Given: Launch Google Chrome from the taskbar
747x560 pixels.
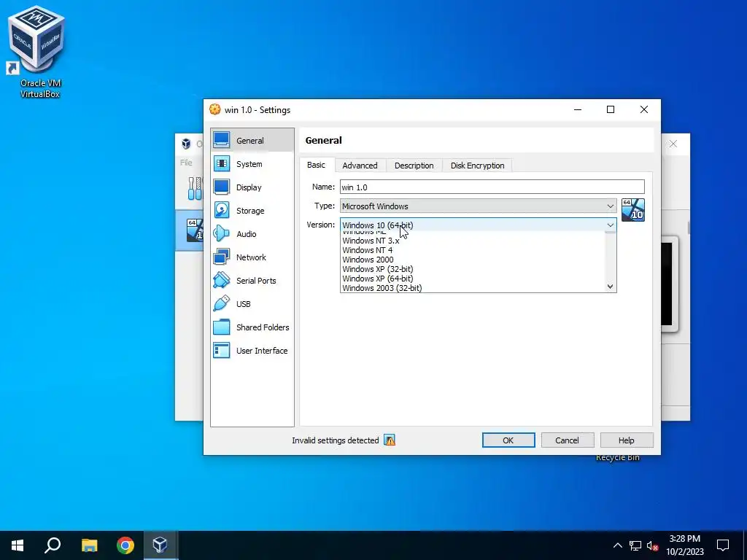Looking at the screenshot, I should (x=125, y=545).
